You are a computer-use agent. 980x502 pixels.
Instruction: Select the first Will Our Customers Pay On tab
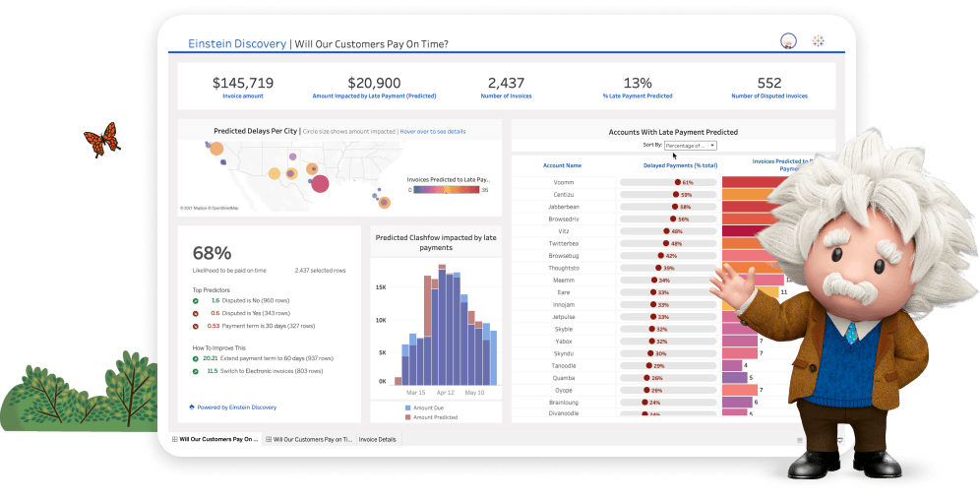tap(214, 439)
